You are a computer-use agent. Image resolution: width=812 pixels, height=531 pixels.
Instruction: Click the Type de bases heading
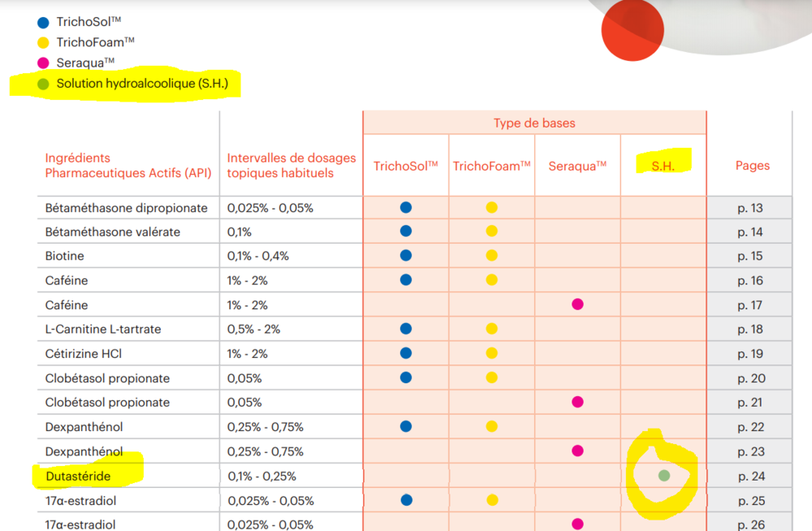coord(533,123)
